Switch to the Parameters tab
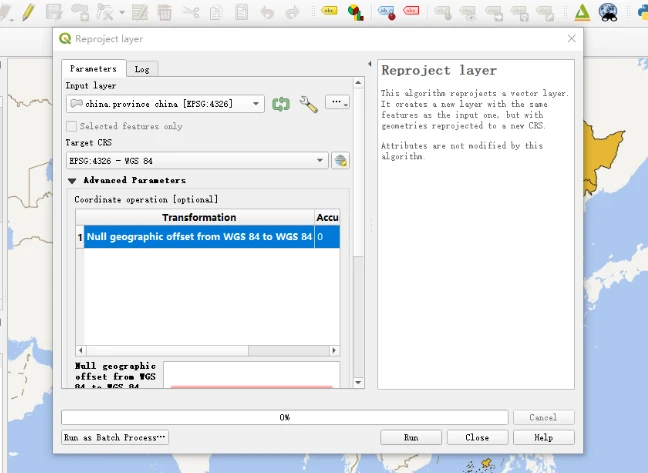648x473 pixels. pyautogui.click(x=93, y=69)
